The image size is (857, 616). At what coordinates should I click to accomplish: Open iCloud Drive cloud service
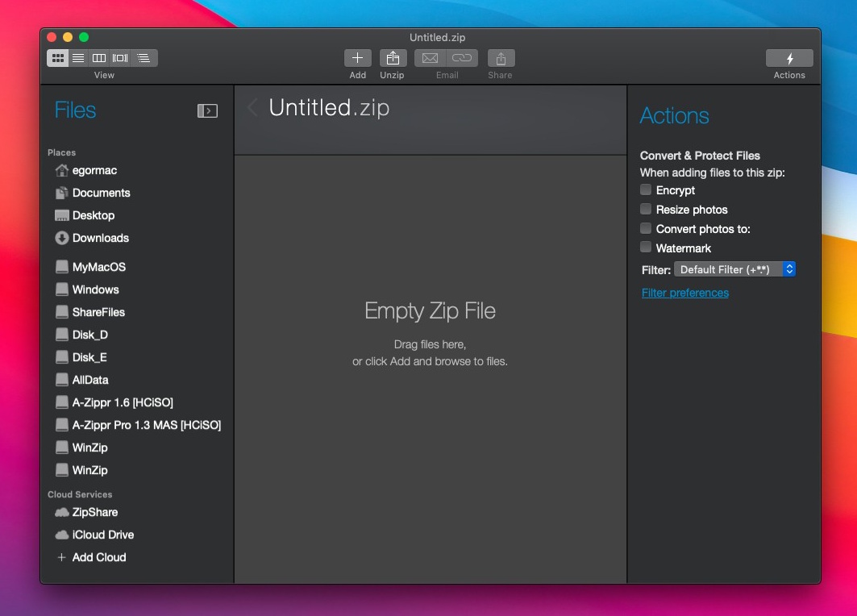tap(102, 535)
